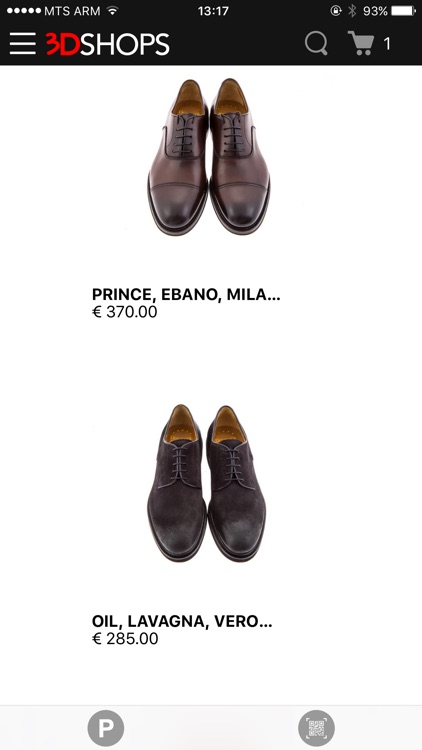The image size is (422, 750).
Task: Tap the MTS ARM carrier label
Action: pos(72,11)
